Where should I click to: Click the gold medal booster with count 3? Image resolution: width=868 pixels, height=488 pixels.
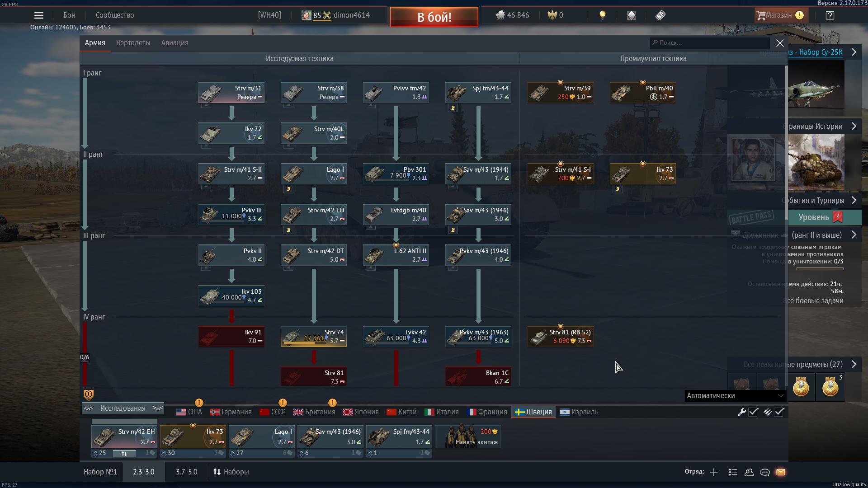pyautogui.click(x=830, y=387)
